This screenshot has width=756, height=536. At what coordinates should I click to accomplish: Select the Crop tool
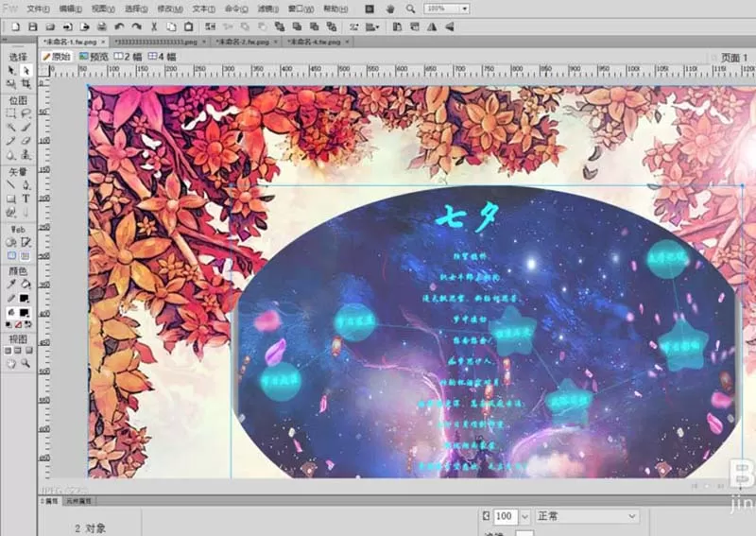(x=26, y=84)
